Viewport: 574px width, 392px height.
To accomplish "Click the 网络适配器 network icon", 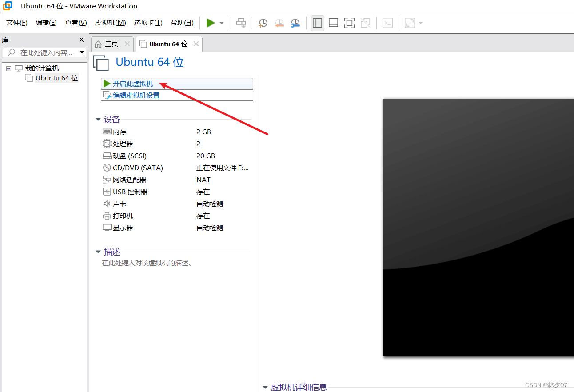I will click(107, 180).
